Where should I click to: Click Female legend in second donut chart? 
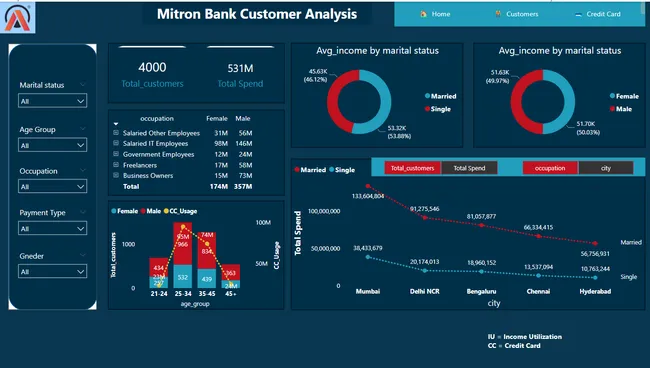[624, 96]
